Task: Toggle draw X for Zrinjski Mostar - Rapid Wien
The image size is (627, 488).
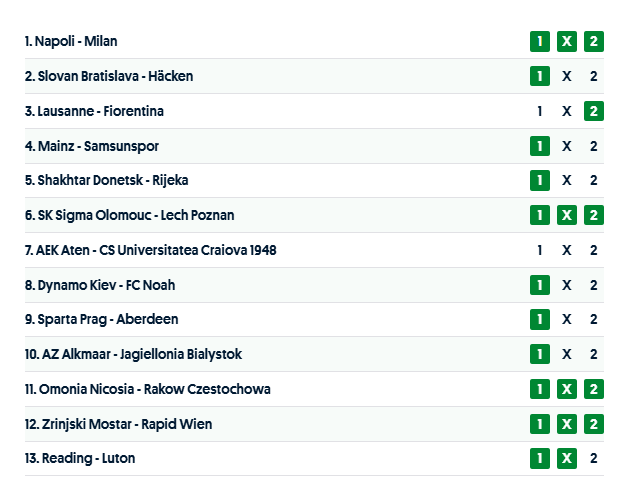Action: 566,424
